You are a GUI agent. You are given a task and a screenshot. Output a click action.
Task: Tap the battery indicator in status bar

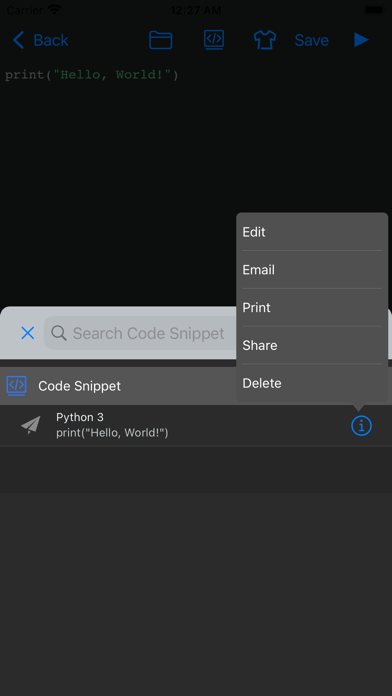coord(374,9)
